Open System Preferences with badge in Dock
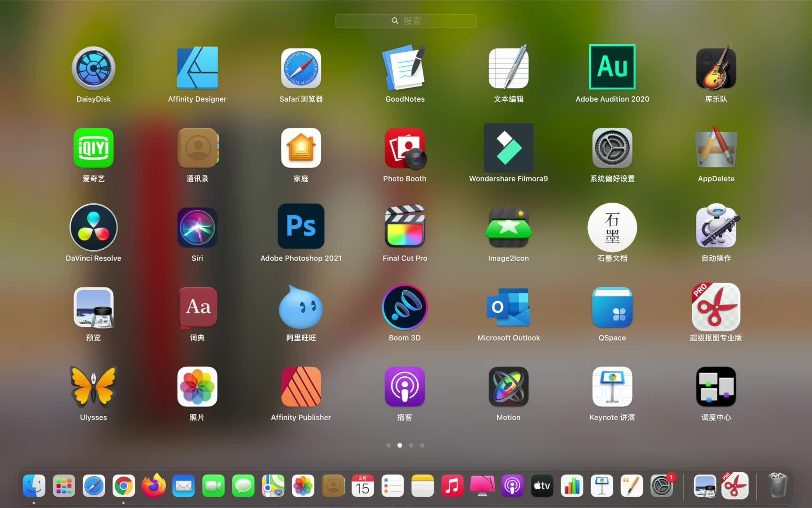 pos(662,485)
